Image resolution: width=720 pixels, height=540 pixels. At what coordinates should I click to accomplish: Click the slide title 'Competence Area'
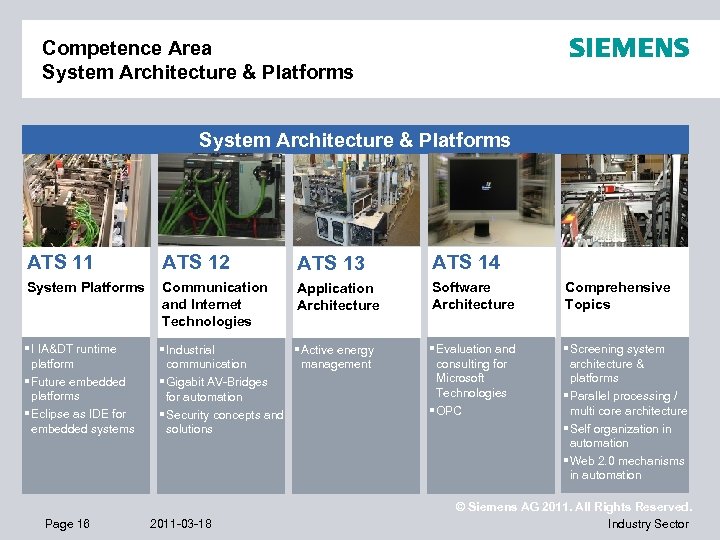[127, 48]
